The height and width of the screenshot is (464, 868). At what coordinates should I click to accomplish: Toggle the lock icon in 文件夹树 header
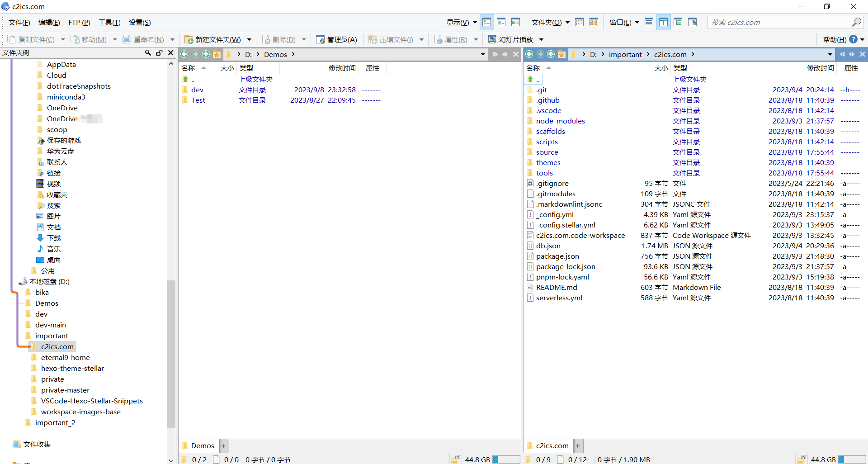tap(159, 53)
